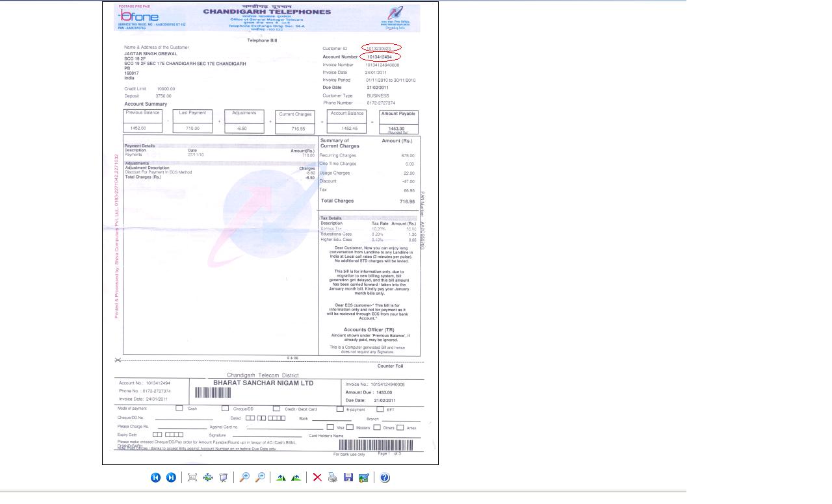This screenshot has width=832, height=504.
Task: Save a copy with the floppy disk icon
Action: click(348, 477)
